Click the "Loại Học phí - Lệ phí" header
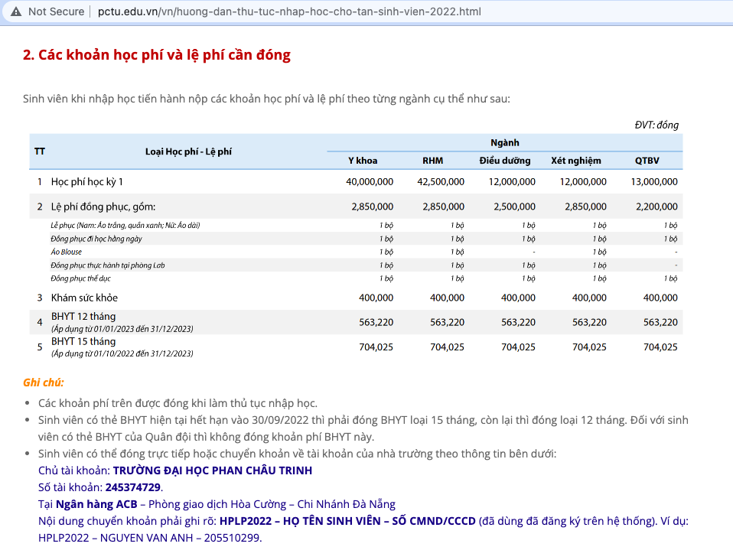 click(188, 151)
